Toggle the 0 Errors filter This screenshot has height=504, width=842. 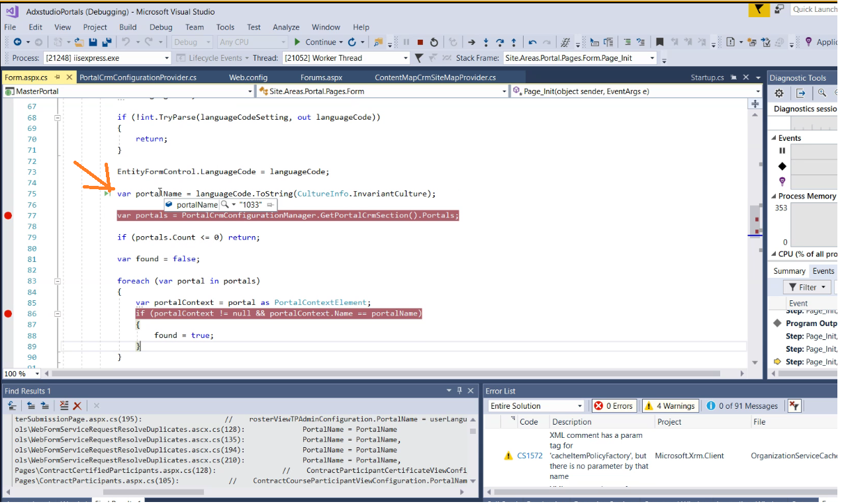(x=614, y=406)
